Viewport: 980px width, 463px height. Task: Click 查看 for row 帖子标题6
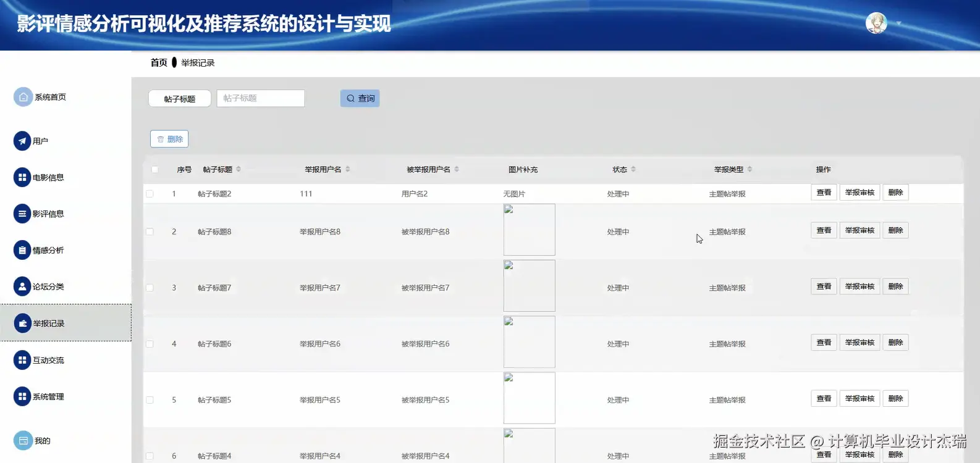(x=824, y=343)
